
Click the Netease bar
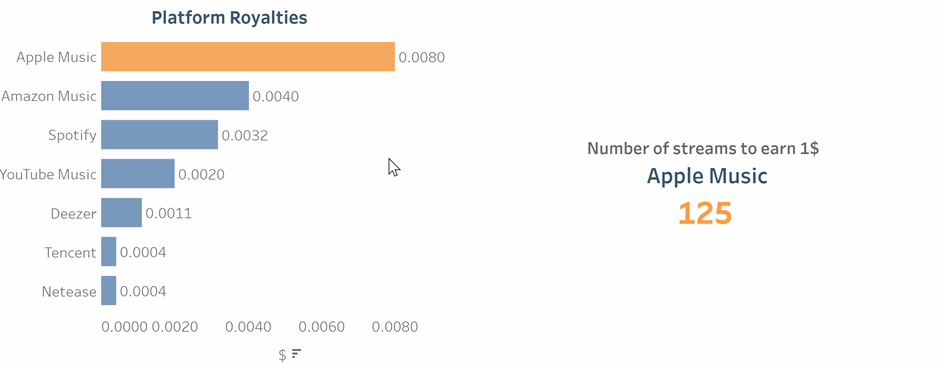point(108,290)
